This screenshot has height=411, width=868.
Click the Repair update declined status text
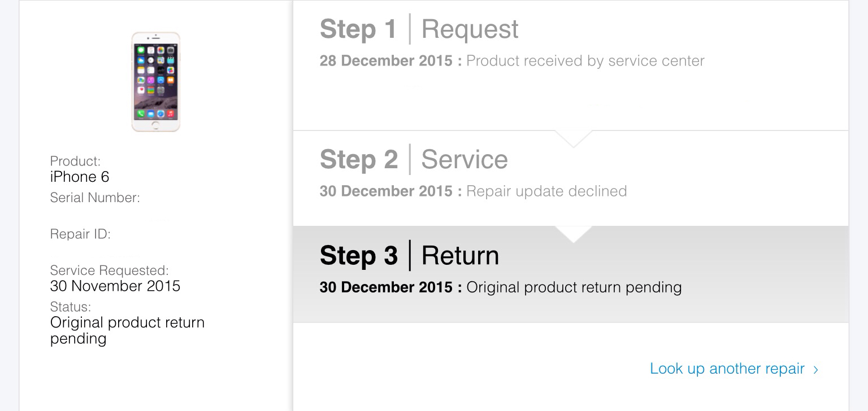point(546,191)
